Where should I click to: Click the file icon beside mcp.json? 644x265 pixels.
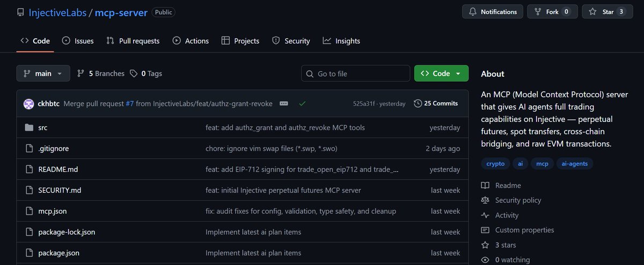point(29,211)
